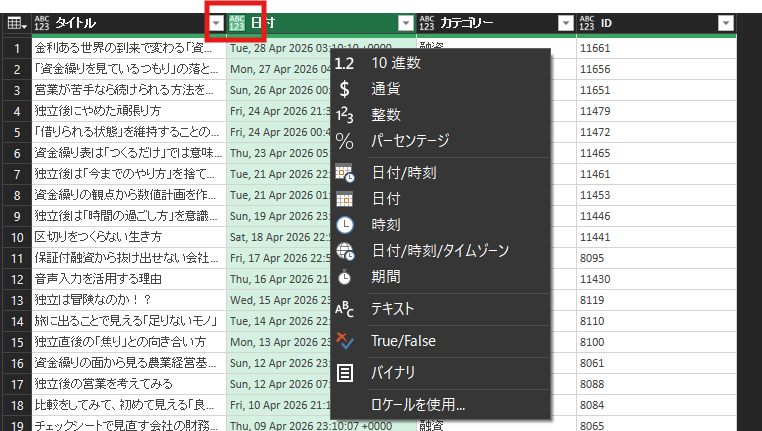Open the ID column filter dropdown

coord(726,23)
